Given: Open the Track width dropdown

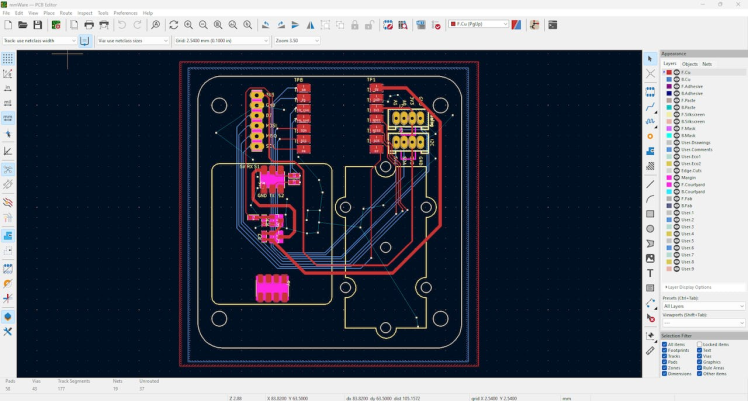Looking at the screenshot, I should coord(40,40).
